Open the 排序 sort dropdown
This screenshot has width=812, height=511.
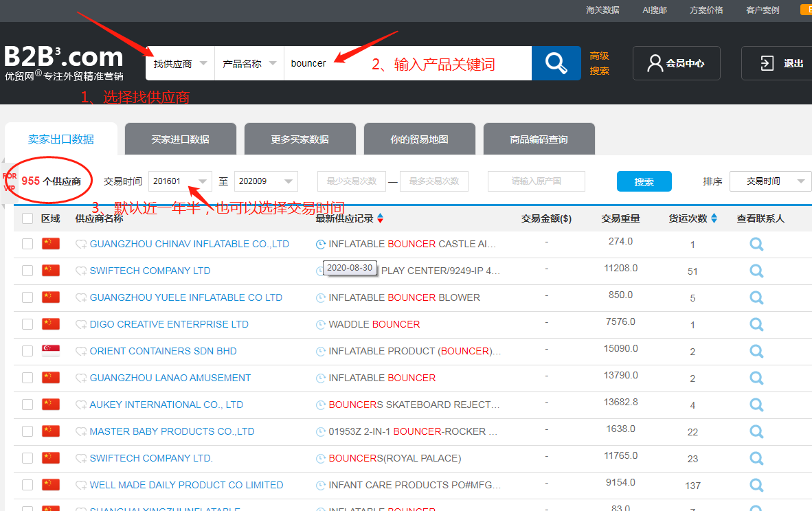[x=770, y=181]
